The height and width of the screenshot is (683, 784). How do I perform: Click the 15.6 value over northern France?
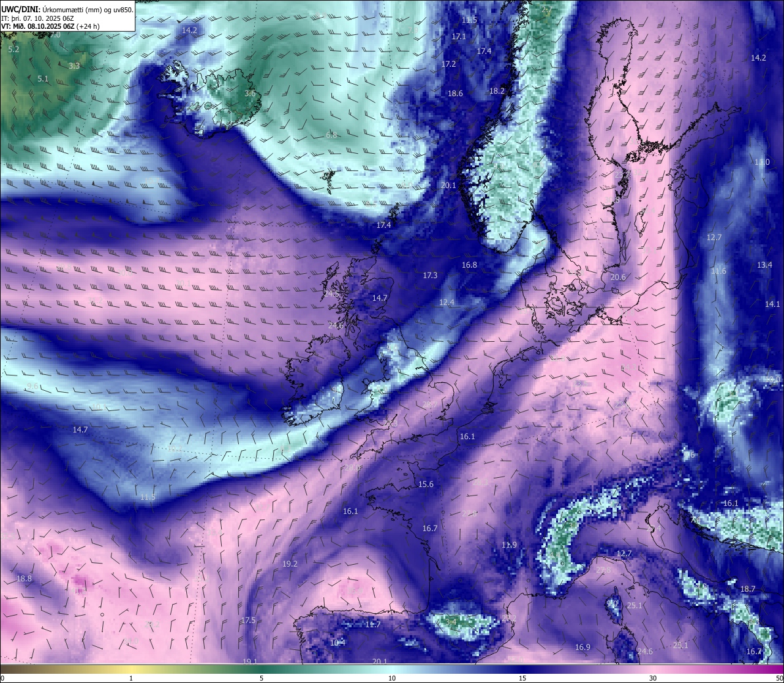pyautogui.click(x=426, y=485)
